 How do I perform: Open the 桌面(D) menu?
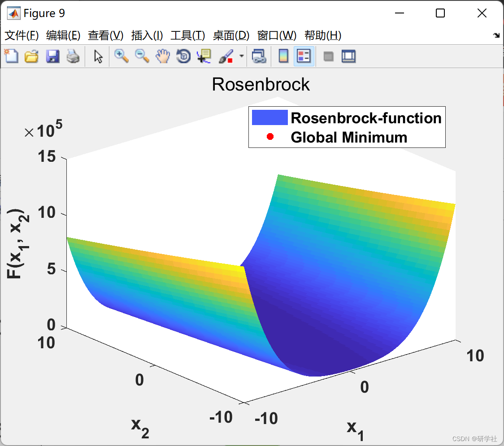click(231, 35)
